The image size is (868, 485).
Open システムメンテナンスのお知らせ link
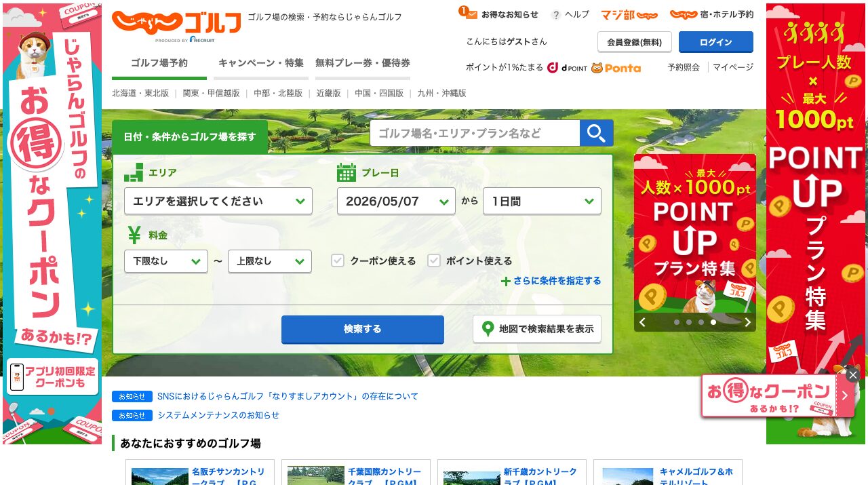coord(218,415)
